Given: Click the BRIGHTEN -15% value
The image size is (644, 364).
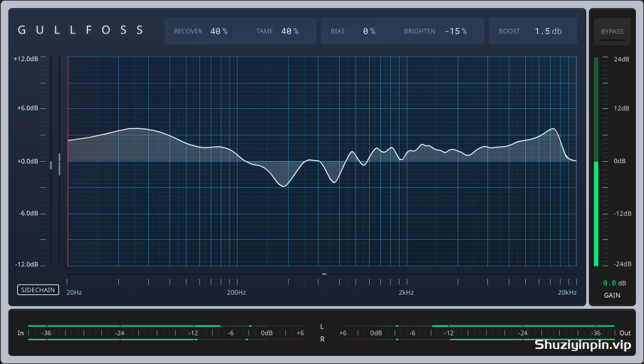Looking at the screenshot, I should (x=455, y=31).
